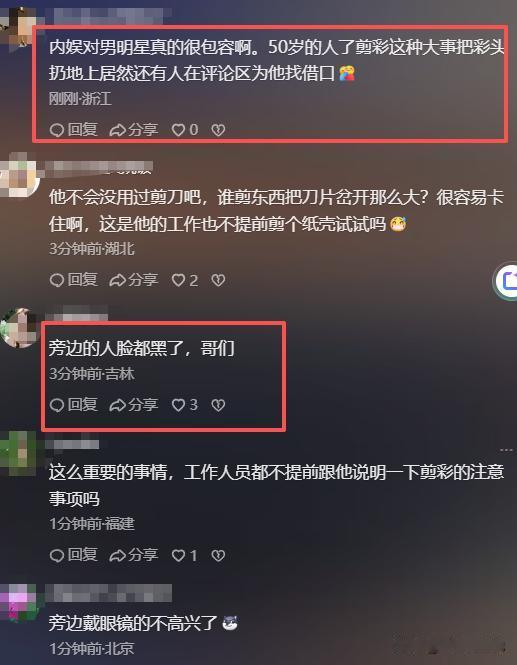Reply to the Hubei scissors comment
This screenshot has width=517, height=665.
tap(73, 280)
